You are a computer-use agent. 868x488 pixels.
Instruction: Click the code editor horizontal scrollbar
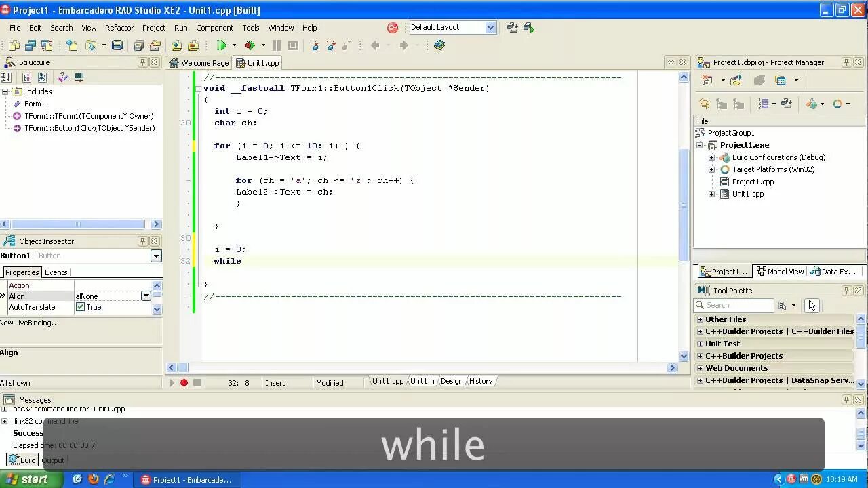(422, 367)
